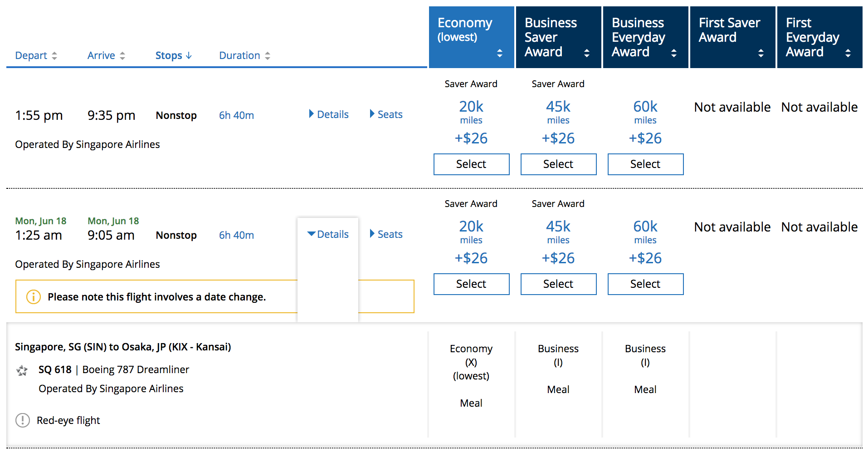Click the Star Alliance logo beside SQ 618
Screen dimensions: 868x453
(22, 370)
